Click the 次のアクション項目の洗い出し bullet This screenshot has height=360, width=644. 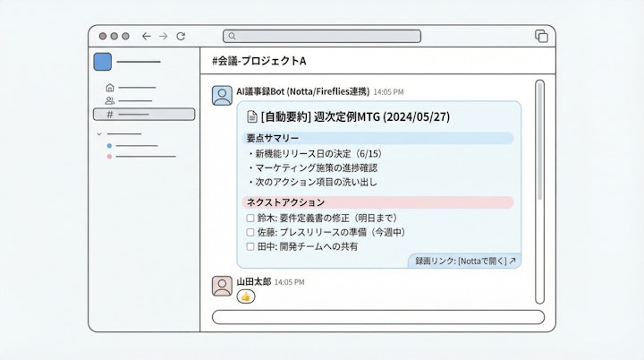coord(312,183)
